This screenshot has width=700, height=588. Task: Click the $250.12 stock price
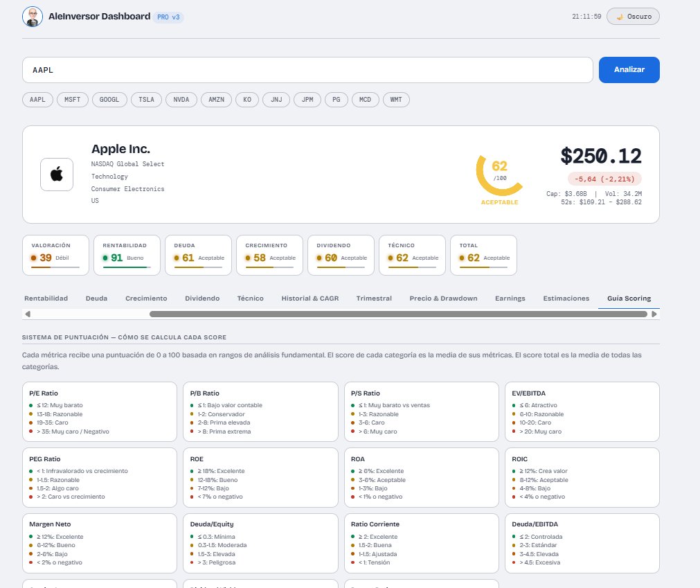point(601,157)
